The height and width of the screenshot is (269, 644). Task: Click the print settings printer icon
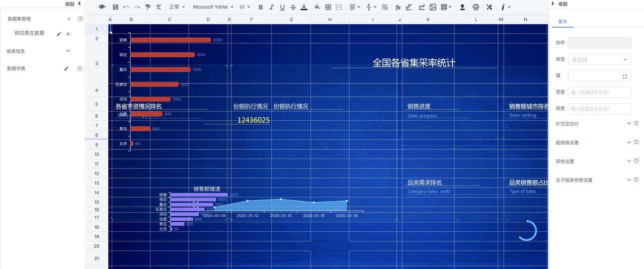[x=476, y=7]
